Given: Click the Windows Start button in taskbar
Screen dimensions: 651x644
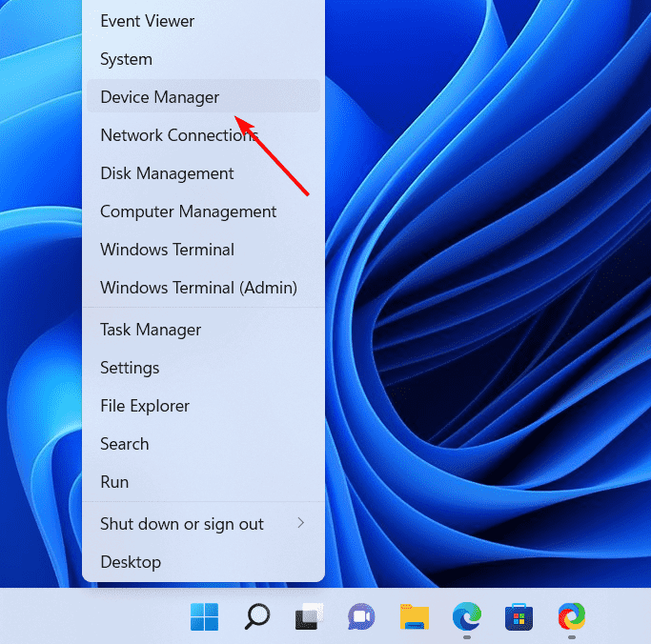Looking at the screenshot, I should (204, 616).
